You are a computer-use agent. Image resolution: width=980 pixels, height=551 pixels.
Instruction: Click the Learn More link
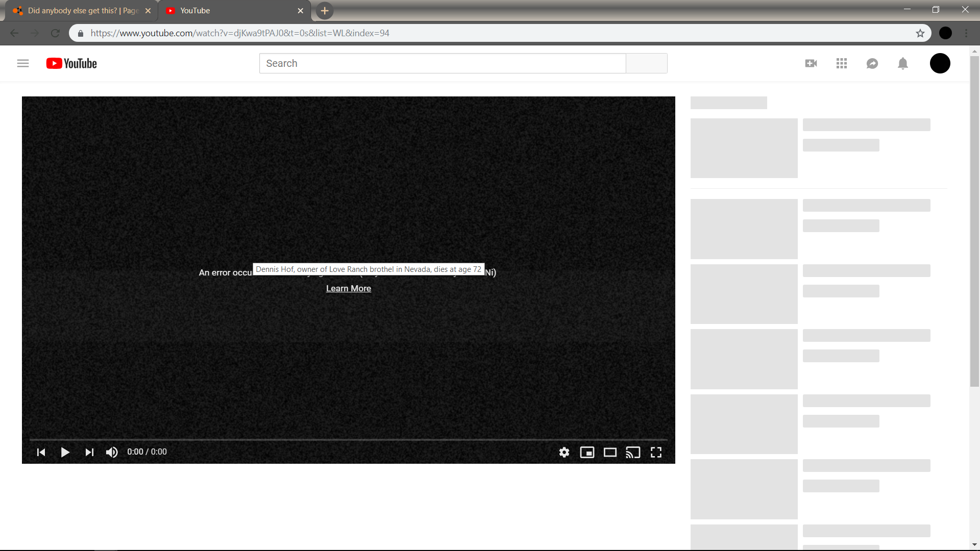[349, 288]
